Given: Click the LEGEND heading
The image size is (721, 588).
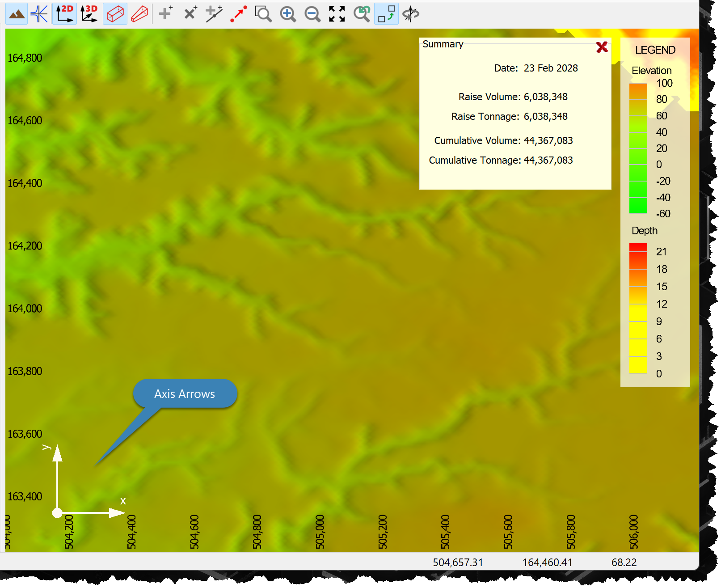Looking at the screenshot, I should 655,50.
